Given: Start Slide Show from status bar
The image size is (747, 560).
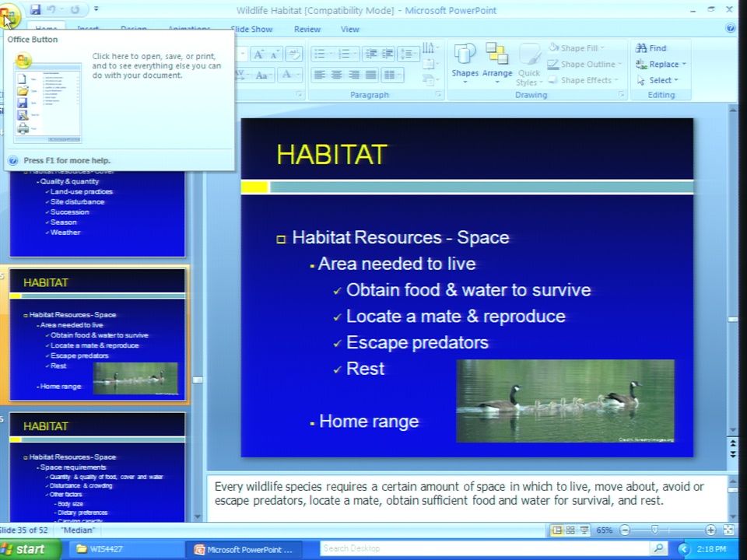Looking at the screenshot, I should [x=584, y=530].
